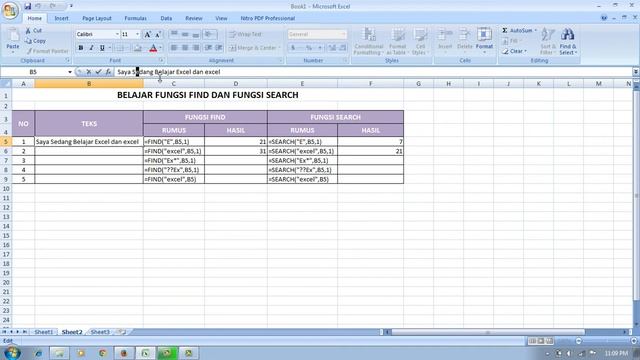
Task: Click the Copy command
Action: pos(36,41)
